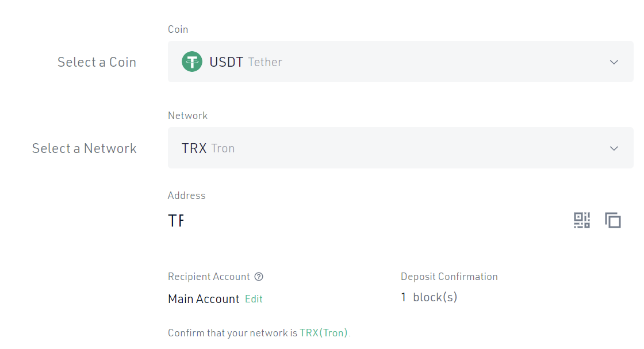The image size is (644, 349).
Task: Click the 'Select a Coin' label
Action: click(97, 62)
